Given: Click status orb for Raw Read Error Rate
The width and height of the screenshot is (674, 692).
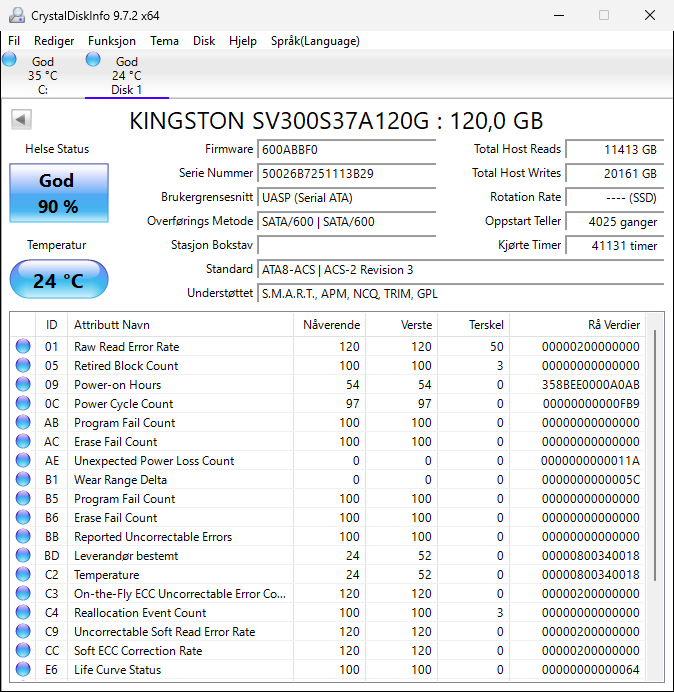Looking at the screenshot, I should (23, 346).
